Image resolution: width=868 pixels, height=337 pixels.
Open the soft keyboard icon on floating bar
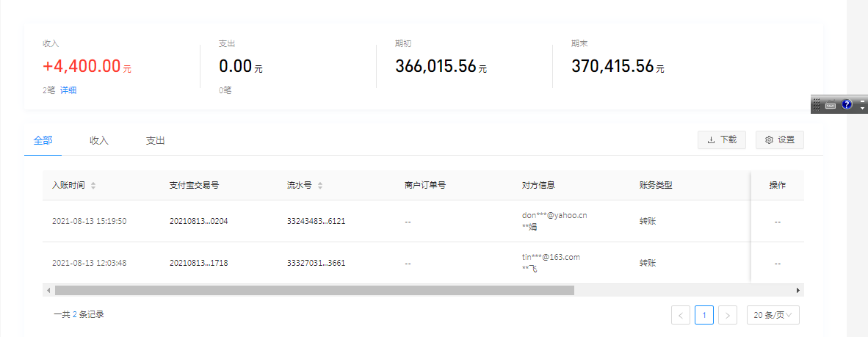pos(831,105)
